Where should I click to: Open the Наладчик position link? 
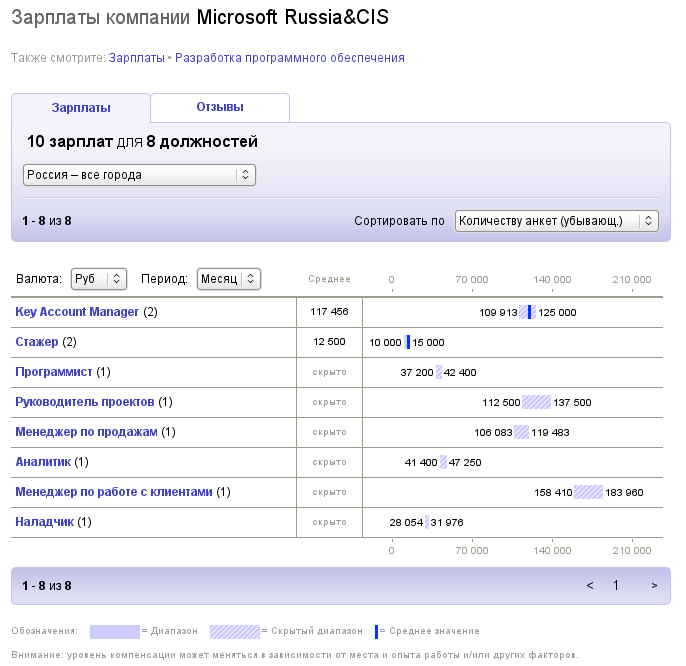pos(44,522)
